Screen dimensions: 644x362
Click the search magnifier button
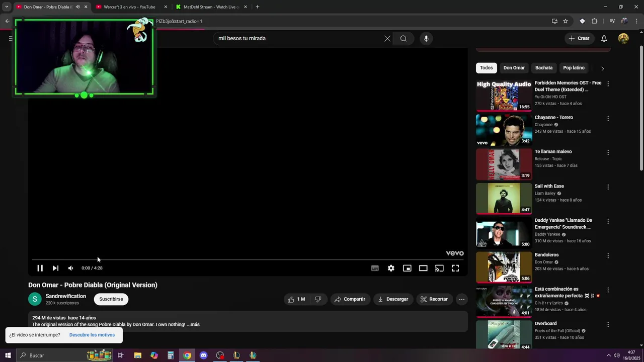pyautogui.click(x=404, y=38)
